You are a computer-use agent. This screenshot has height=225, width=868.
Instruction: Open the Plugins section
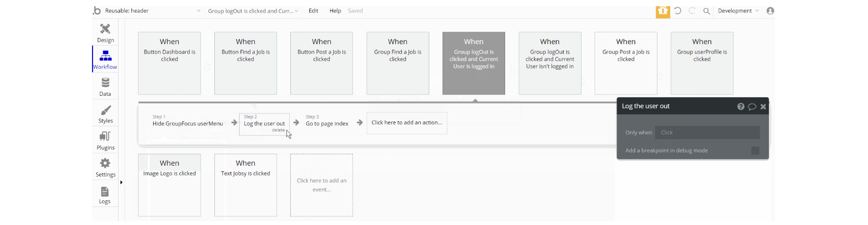[x=105, y=141]
